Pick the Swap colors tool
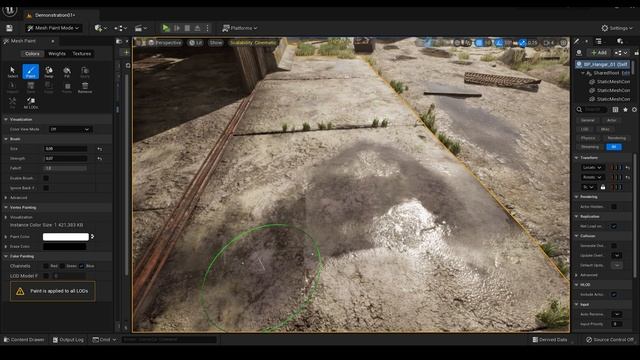 (x=49, y=71)
